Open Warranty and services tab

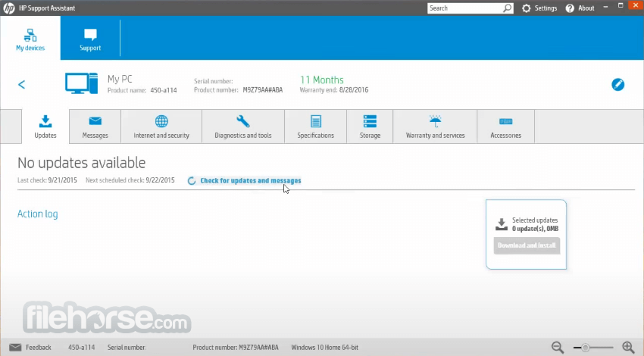point(436,126)
